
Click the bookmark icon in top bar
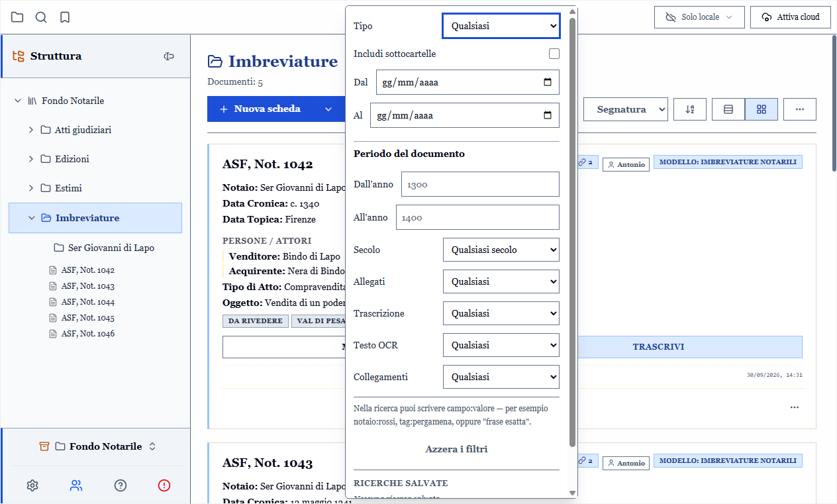pyautogui.click(x=65, y=17)
